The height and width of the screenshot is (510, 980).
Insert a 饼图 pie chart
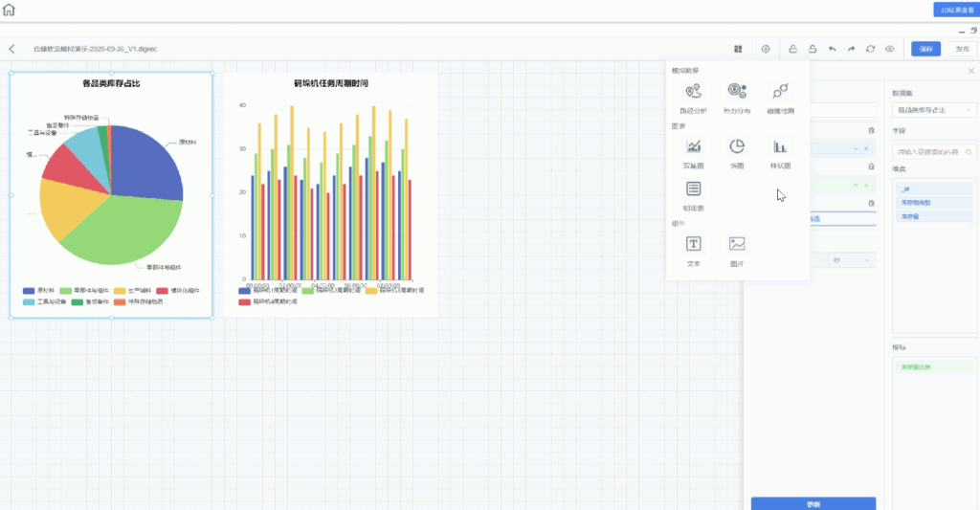[737, 154]
